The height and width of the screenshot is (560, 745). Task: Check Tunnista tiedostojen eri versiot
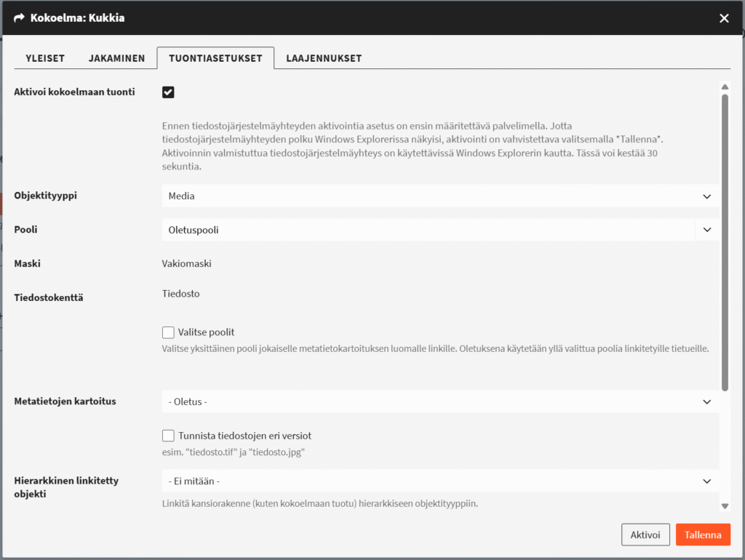point(168,436)
